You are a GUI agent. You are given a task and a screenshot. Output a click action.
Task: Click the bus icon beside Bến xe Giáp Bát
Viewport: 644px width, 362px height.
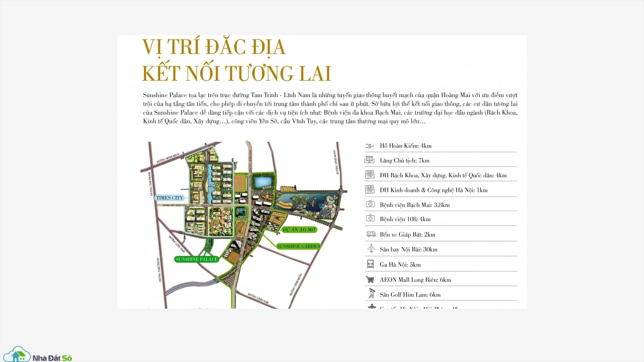tap(371, 234)
